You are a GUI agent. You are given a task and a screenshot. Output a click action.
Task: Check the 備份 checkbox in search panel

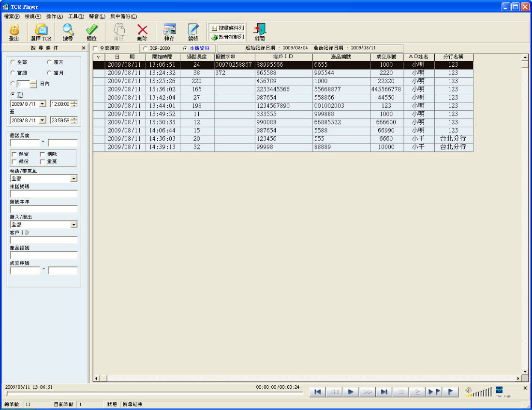14,162
